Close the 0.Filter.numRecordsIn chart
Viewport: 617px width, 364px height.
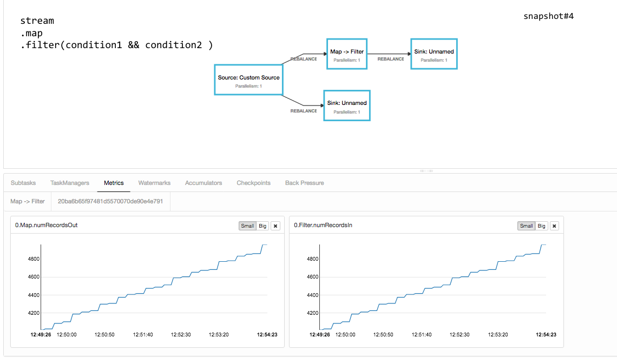(554, 226)
